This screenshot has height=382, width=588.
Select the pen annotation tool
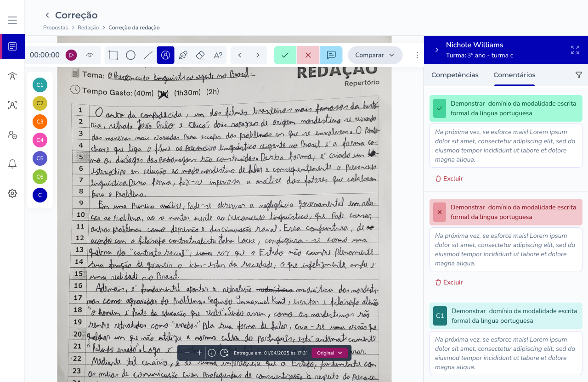coord(183,55)
